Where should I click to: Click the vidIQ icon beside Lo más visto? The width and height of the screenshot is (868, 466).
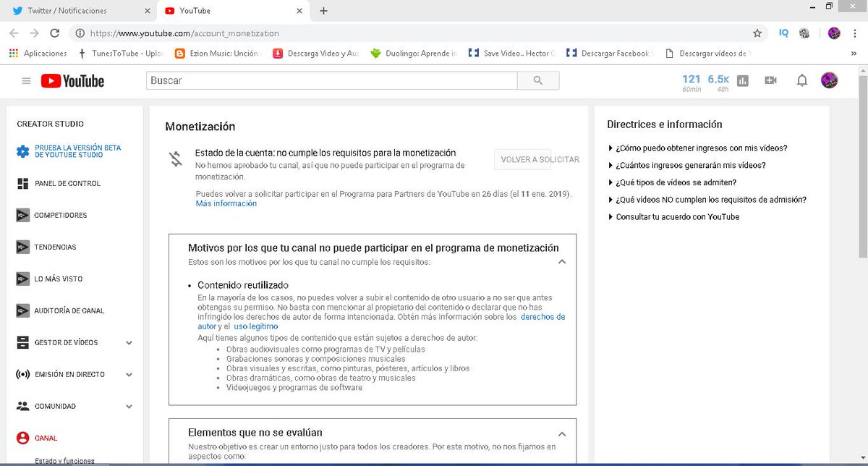22,279
